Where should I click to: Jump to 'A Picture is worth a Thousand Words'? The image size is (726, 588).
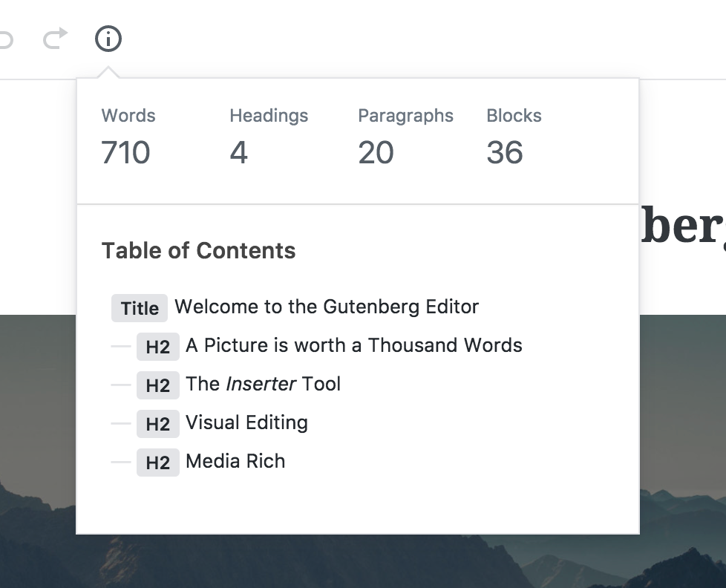[354, 345]
